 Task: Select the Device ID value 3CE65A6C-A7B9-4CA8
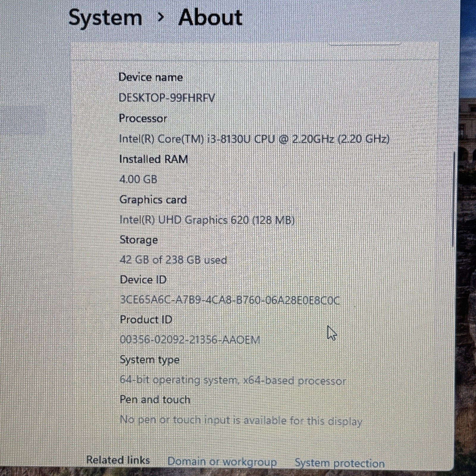(229, 300)
